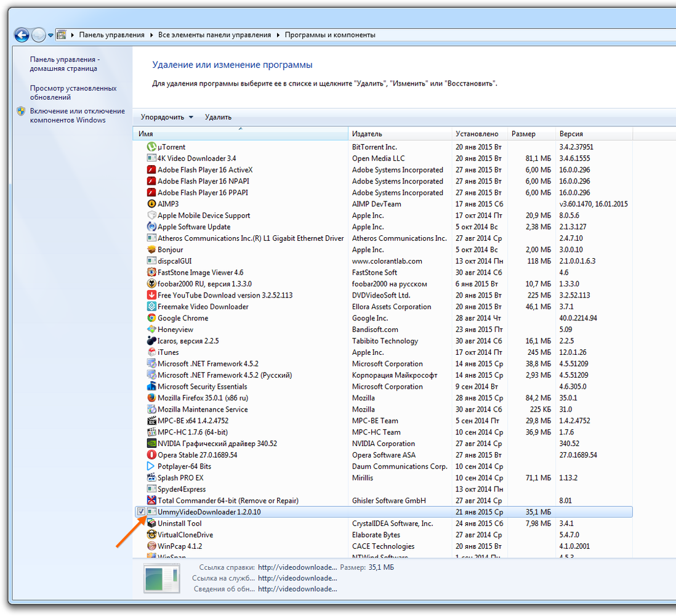Viewport: 676px width, 616px height.
Task: Uncheck the UmmyVideoDownloader 1.2.0.10 checkbox
Action: (x=141, y=512)
